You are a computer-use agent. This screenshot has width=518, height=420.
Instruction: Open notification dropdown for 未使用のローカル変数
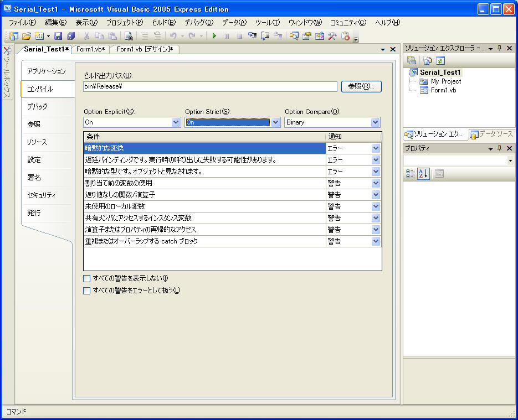point(376,206)
